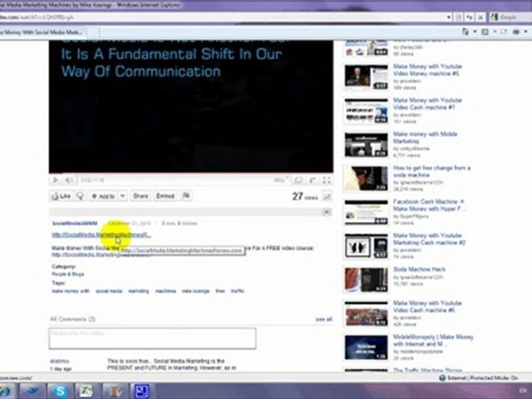Click the Print icon in IE command bar
Viewport: 532px width, 399px height.
[516, 32]
